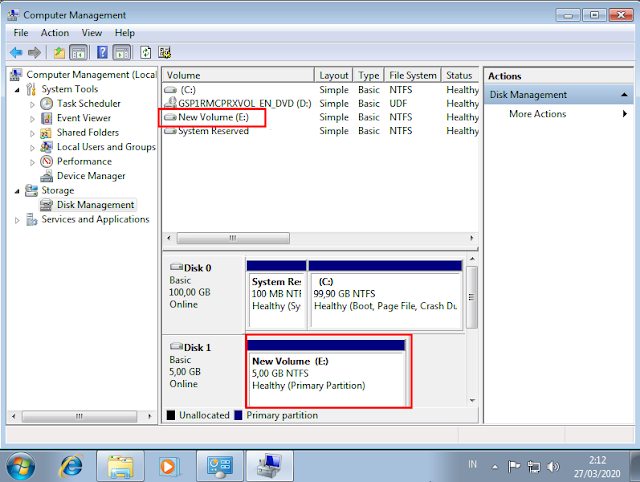Open the Action menu
This screenshot has width=640, height=482.
pyautogui.click(x=55, y=33)
